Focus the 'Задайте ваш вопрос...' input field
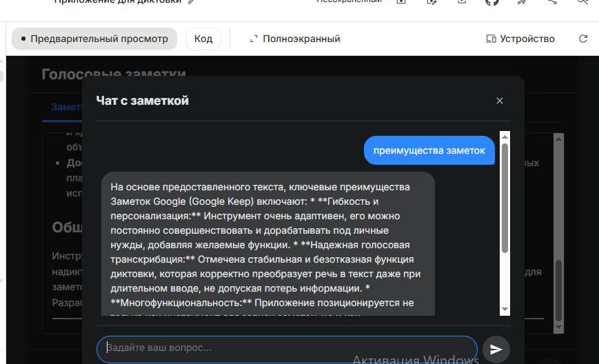This screenshot has height=364, width=599. (287, 349)
